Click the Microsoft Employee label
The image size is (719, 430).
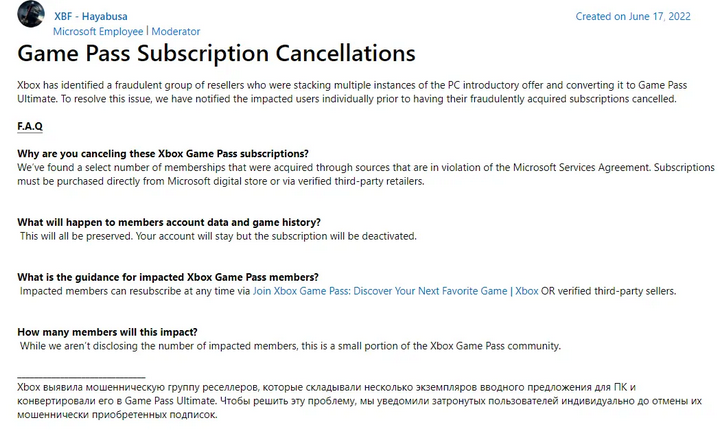click(98, 32)
